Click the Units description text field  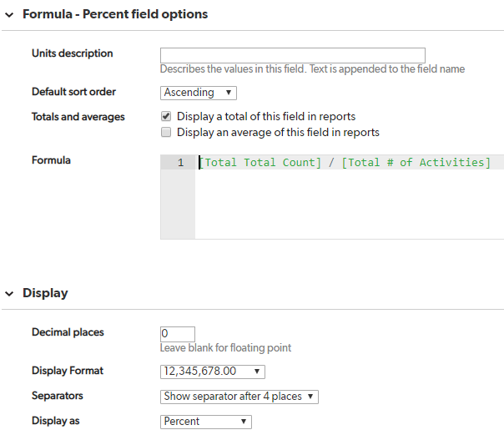(293, 56)
